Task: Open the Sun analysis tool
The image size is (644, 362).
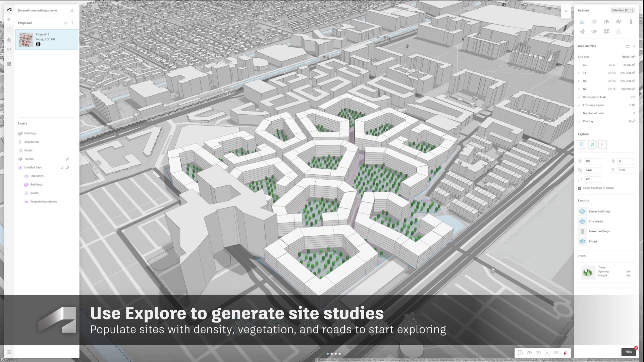Action: 594,21
